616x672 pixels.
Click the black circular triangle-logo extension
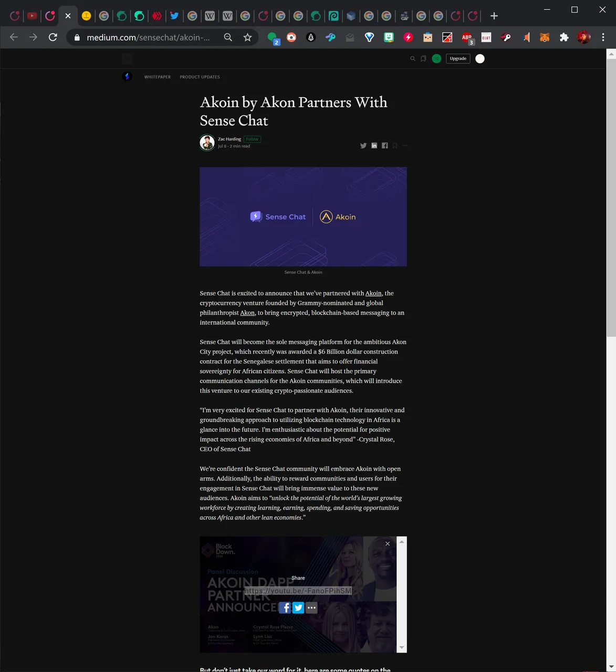311,37
